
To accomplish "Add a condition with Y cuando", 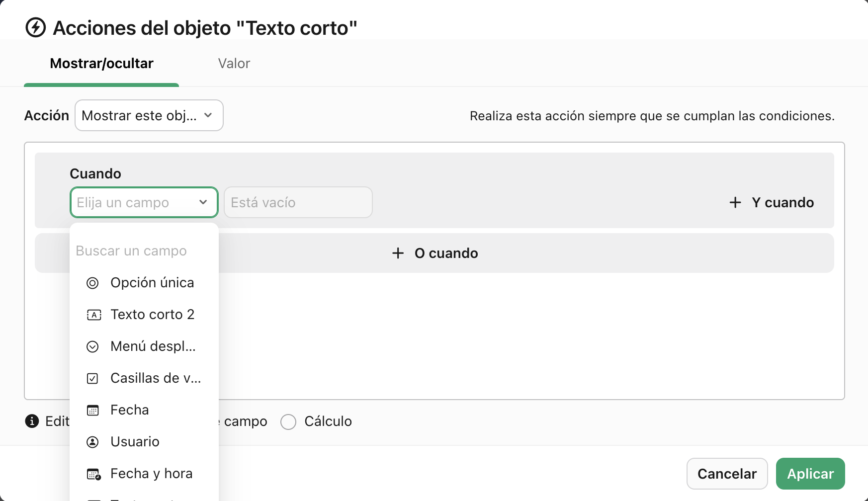I will [x=771, y=202].
